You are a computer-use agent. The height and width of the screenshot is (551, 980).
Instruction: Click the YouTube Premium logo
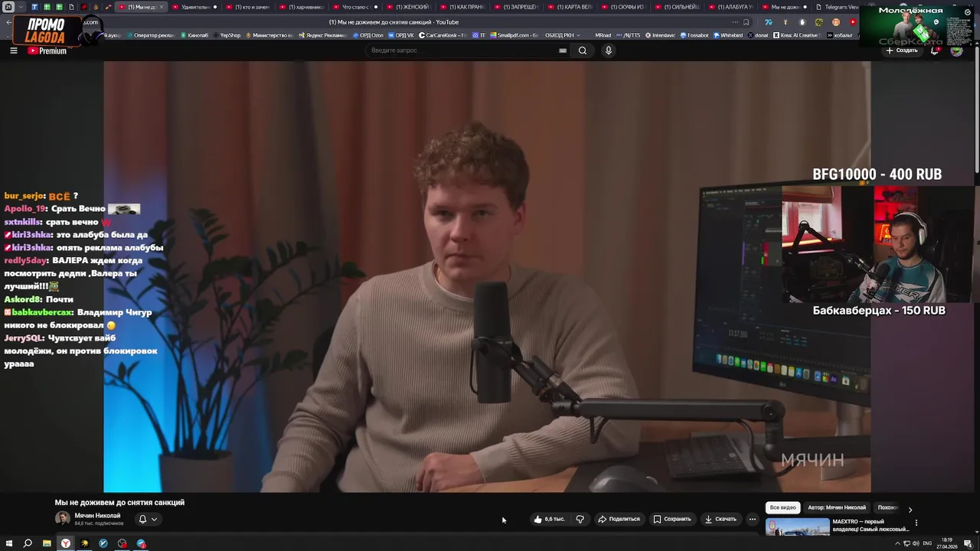click(x=47, y=51)
